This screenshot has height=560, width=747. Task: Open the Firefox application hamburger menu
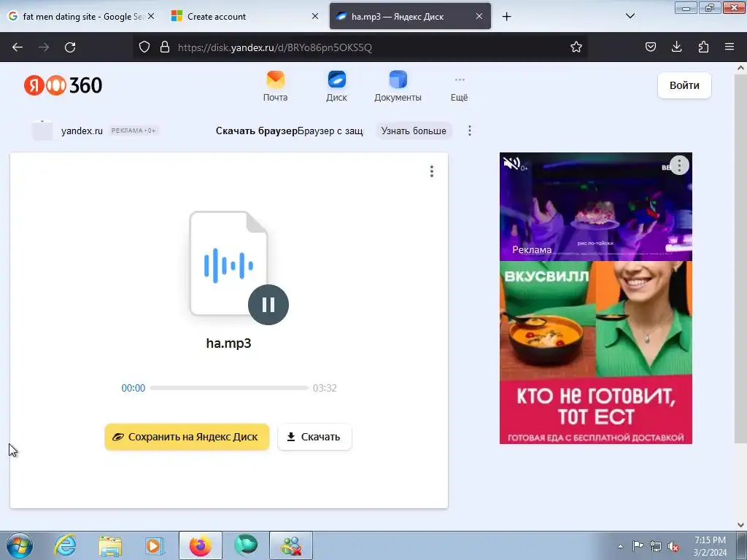(729, 47)
